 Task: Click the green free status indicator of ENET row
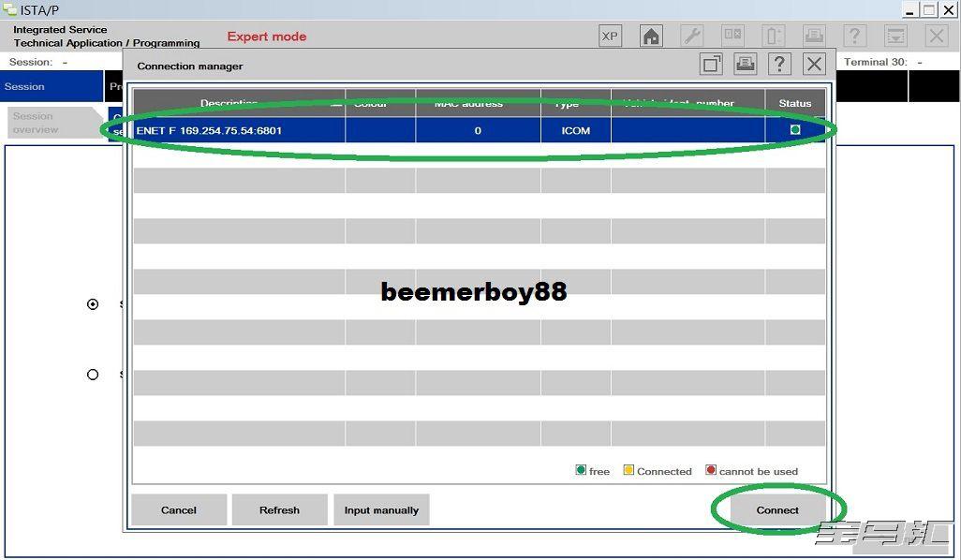coord(795,130)
